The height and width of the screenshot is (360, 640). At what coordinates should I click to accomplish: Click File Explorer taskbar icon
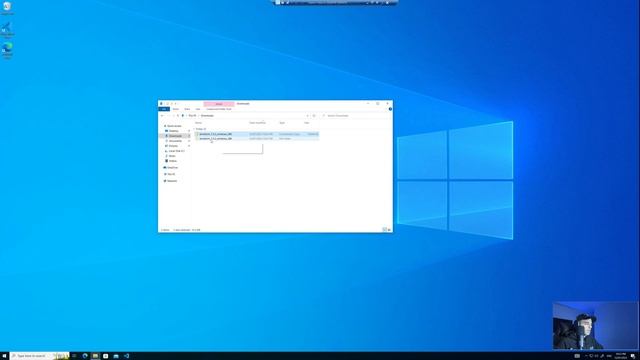pyautogui.click(x=95, y=356)
